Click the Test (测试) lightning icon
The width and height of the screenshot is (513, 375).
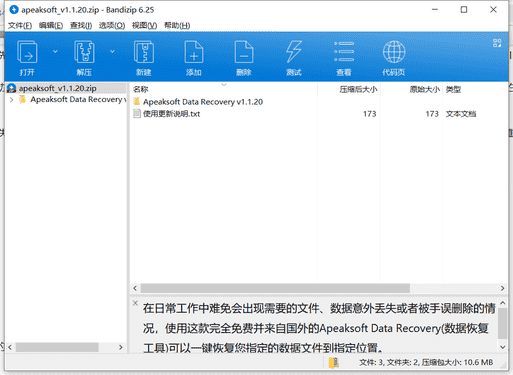point(294,52)
